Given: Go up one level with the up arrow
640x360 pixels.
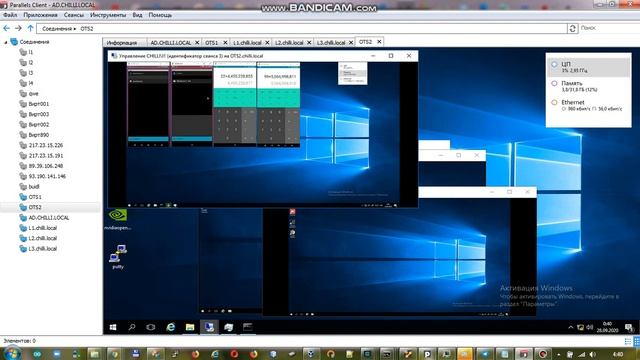Looking at the screenshot, I should coord(31,28).
